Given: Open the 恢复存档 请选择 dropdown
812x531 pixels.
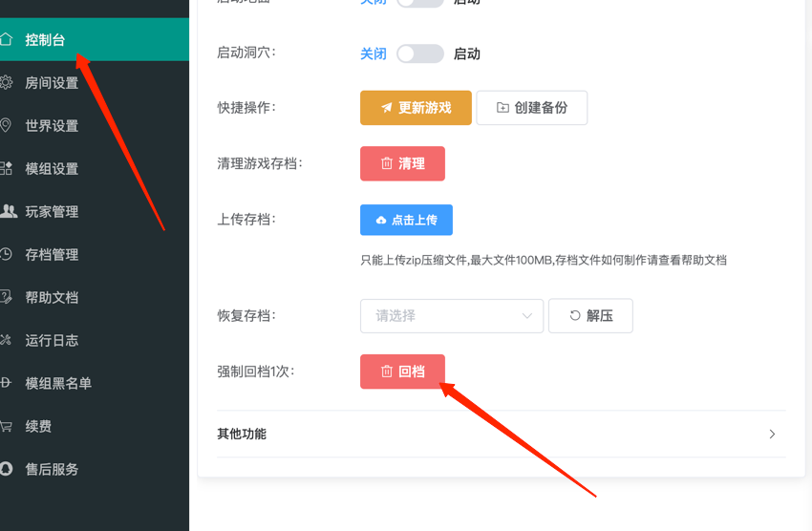Looking at the screenshot, I should 451,316.
